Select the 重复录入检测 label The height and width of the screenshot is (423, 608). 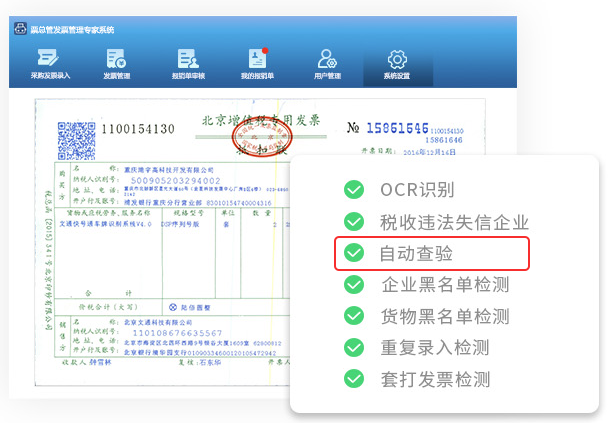click(435, 348)
